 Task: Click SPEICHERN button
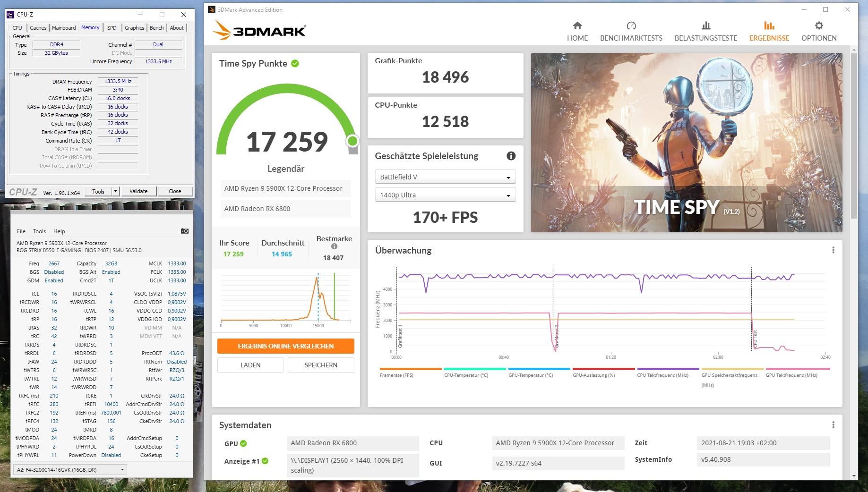[321, 365]
